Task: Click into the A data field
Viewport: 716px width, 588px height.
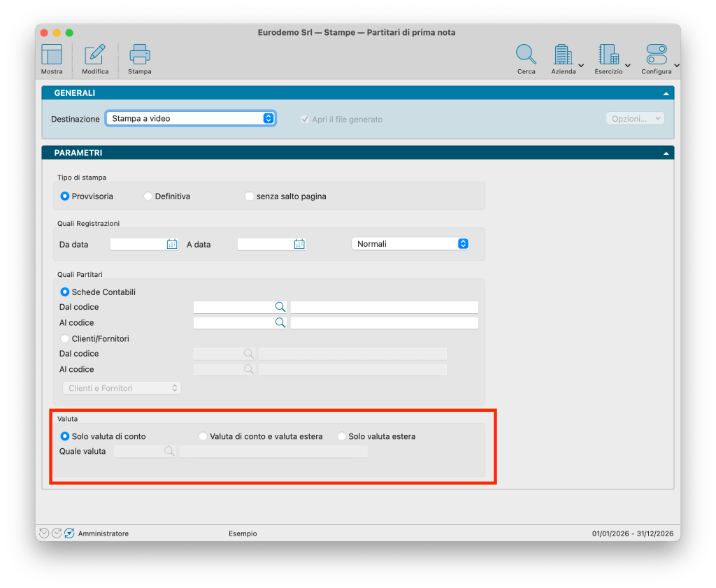Action: 265,244
